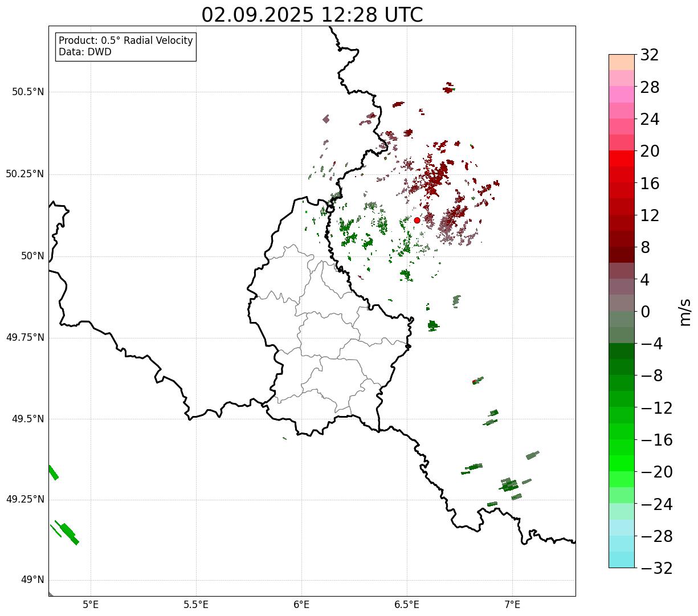The image size is (698, 616).
Task: Click the 50.5°N latitude label
Action: click(28, 92)
